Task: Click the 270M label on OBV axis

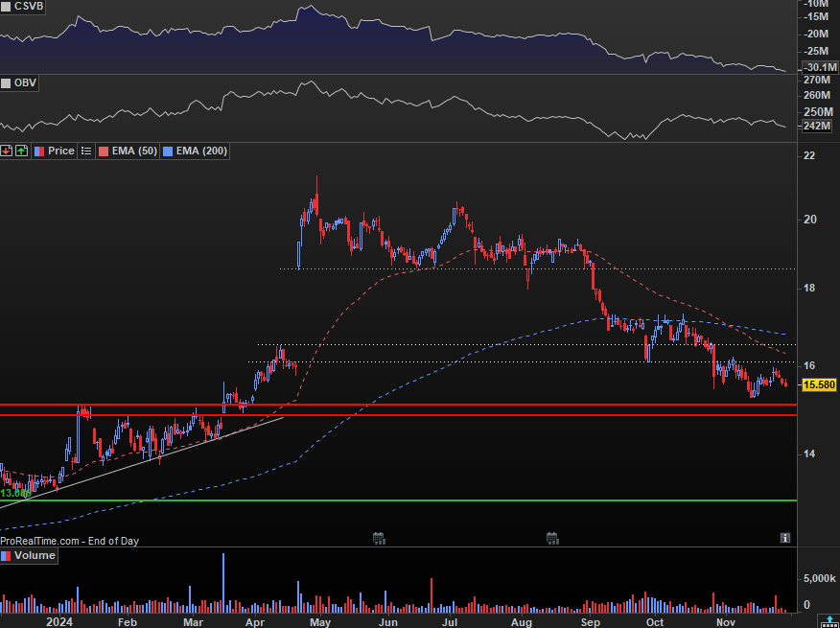Action: [818, 81]
